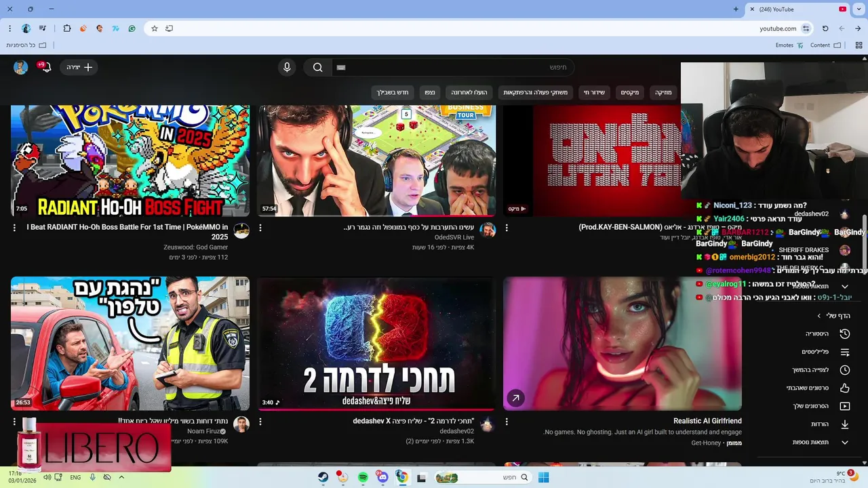Select the נצפו filter chip
The image size is (868, 488).
click(x=430, y=92)
